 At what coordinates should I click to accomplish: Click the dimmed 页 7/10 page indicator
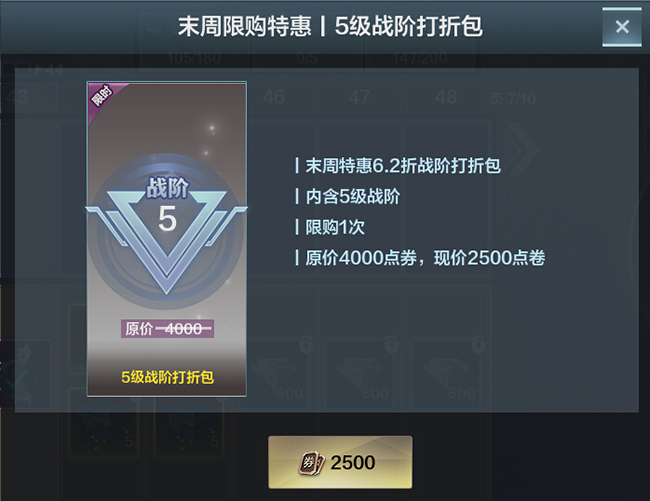click(x=513, y=99)
